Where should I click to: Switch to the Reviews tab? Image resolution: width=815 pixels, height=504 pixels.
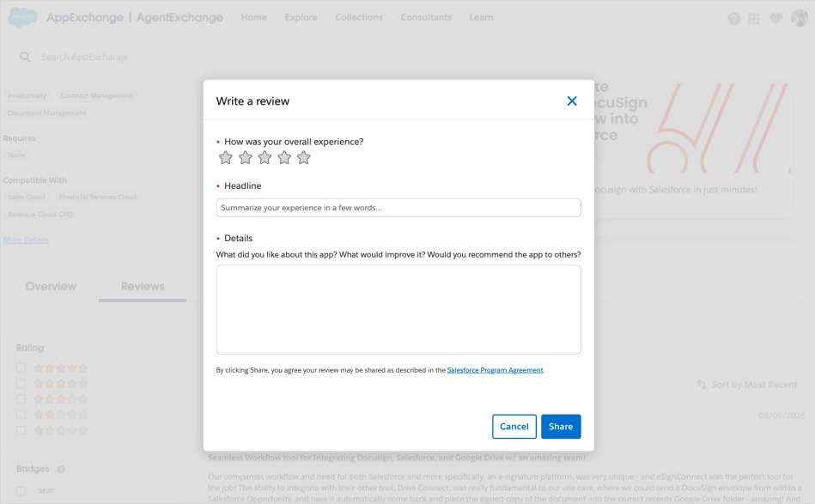(x=143, y=286)
